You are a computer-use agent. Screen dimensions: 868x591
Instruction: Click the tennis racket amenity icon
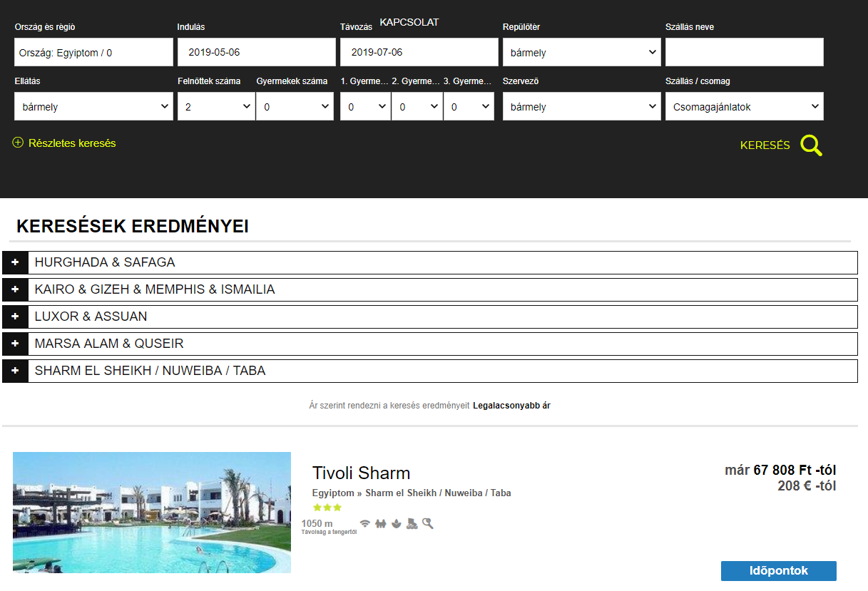pyautogui.click(x=428, y=523)
